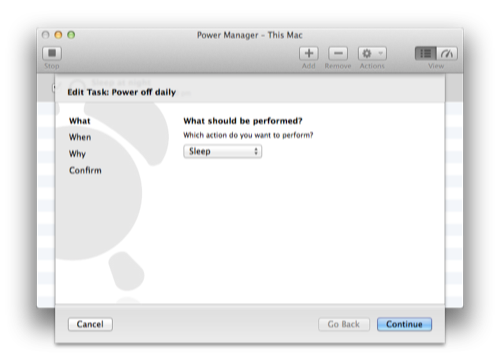Select the What step
This screenshot has height=364, width=500.
click(x=80, y=121)
